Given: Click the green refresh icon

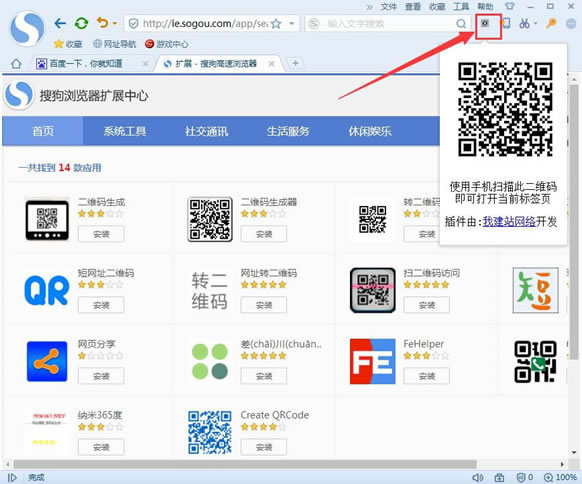Looking at the screenshot, I should (81, 23).
